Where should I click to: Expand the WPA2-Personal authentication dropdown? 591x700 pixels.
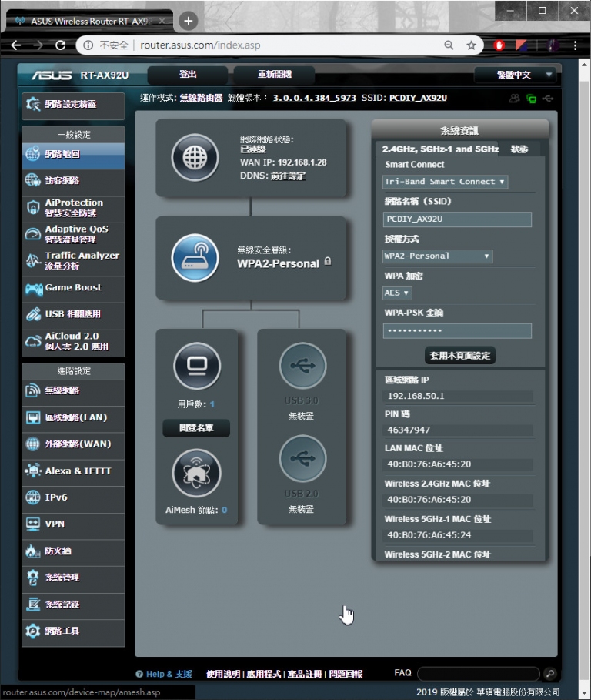click(x=438, y=256)
